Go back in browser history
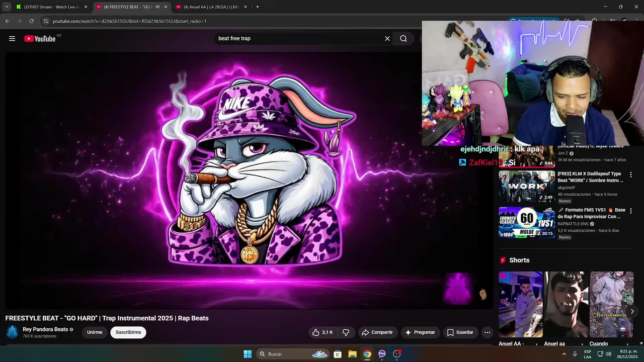Screen dimensions: 644x362 pos(7,21)
